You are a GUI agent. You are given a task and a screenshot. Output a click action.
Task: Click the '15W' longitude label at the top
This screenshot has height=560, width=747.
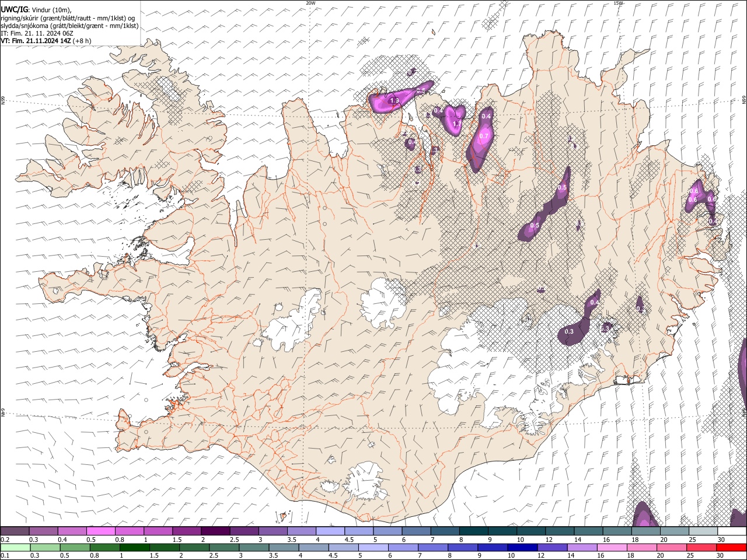pos(618,3)
